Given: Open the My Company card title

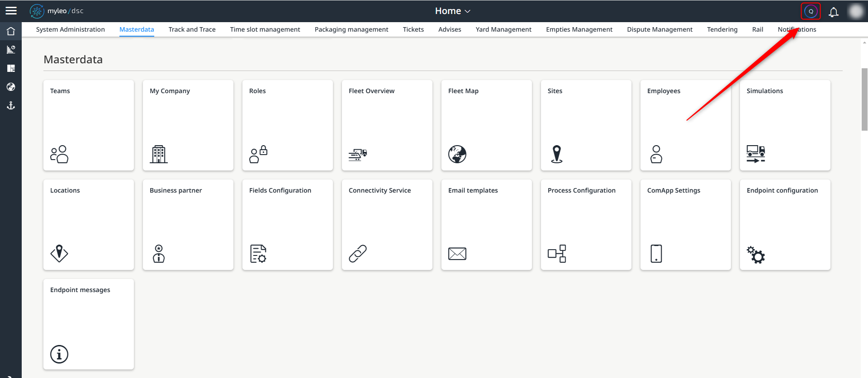Looking at the screenshot, I should click(x=170, y=91).
